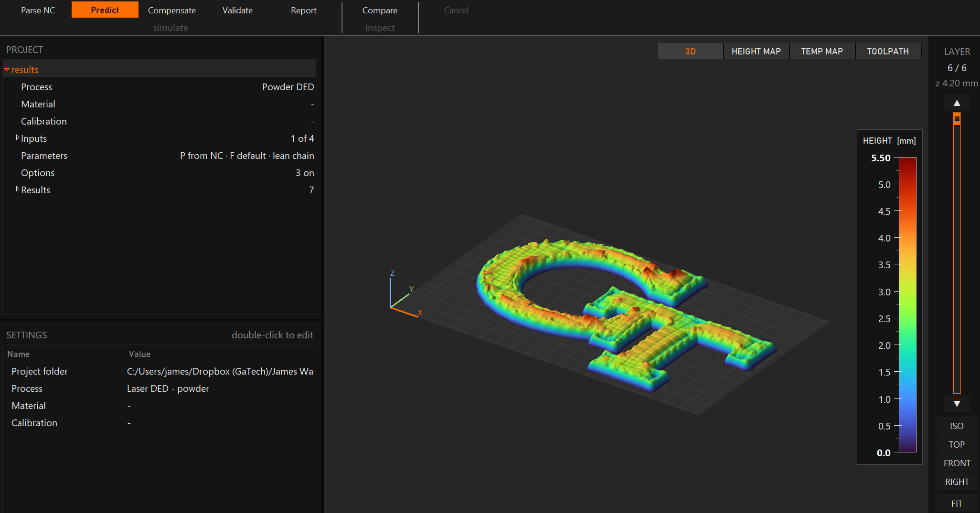Image resolution: width=980 pixels, height=513 pixels.
Task: Set camera to FRONT view
Action: [x=957, y=463]
